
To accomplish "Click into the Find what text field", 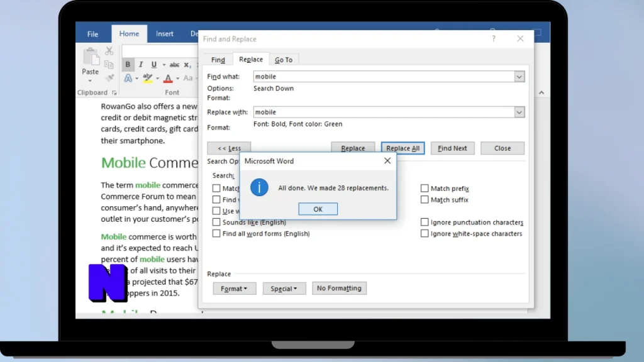I will (384, 77).
